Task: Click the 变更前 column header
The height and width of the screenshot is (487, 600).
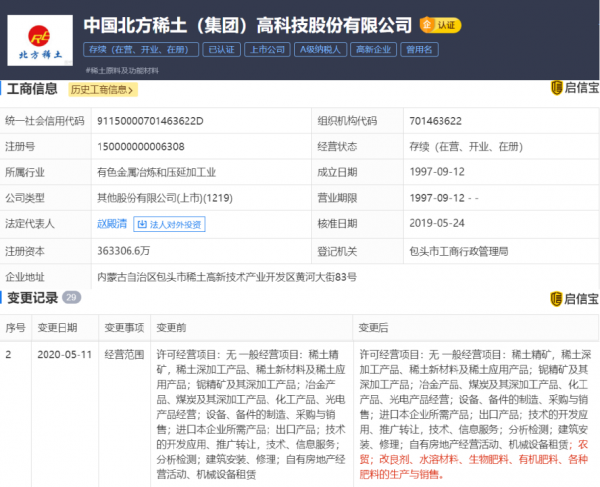Action: 171,327
